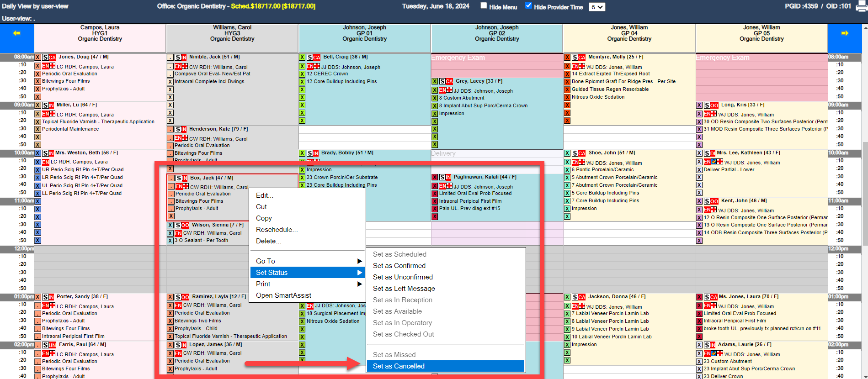Toggle the X box beside 12 CEREC Crown
This screenshot has width=868, height=379.
[302, 74]
